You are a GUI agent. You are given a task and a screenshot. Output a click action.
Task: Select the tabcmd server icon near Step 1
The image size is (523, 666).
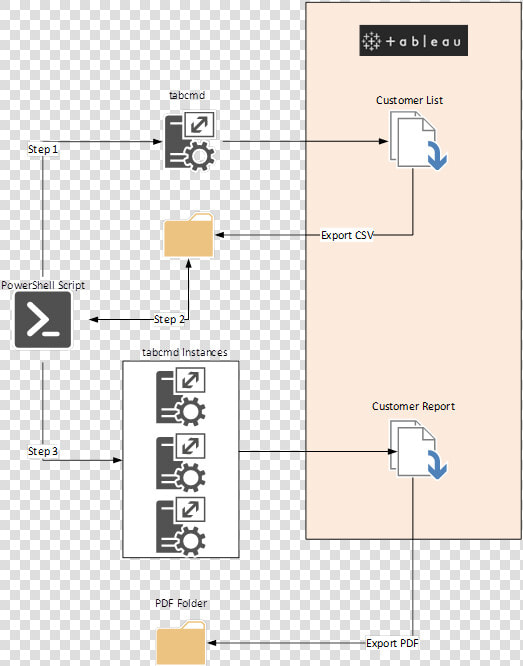pos(189,141)
